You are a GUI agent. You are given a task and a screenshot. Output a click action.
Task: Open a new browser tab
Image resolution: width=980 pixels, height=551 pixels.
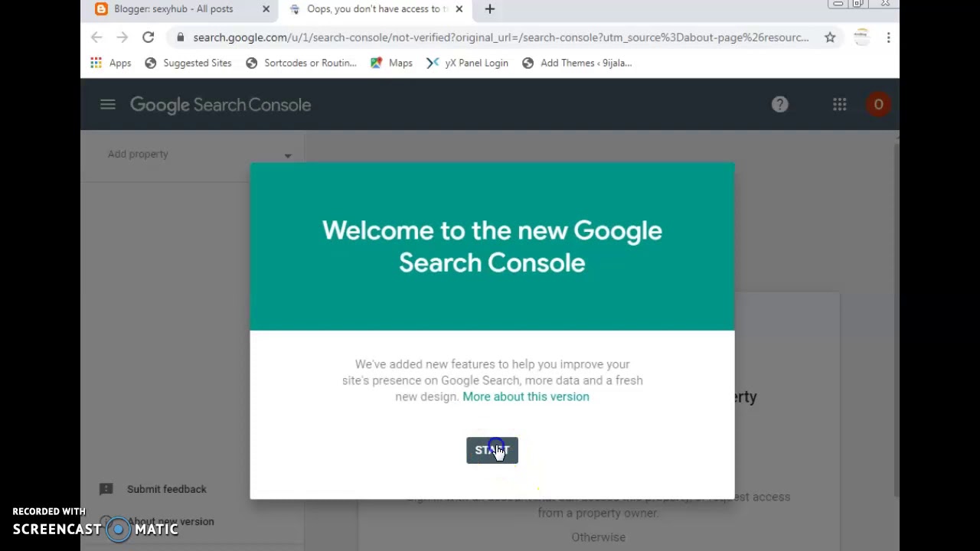(490, 9)
